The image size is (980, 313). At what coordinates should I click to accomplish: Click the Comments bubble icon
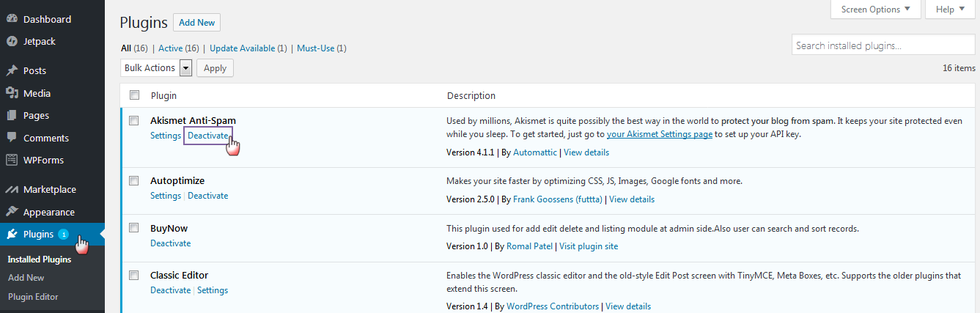pos(12,138)
